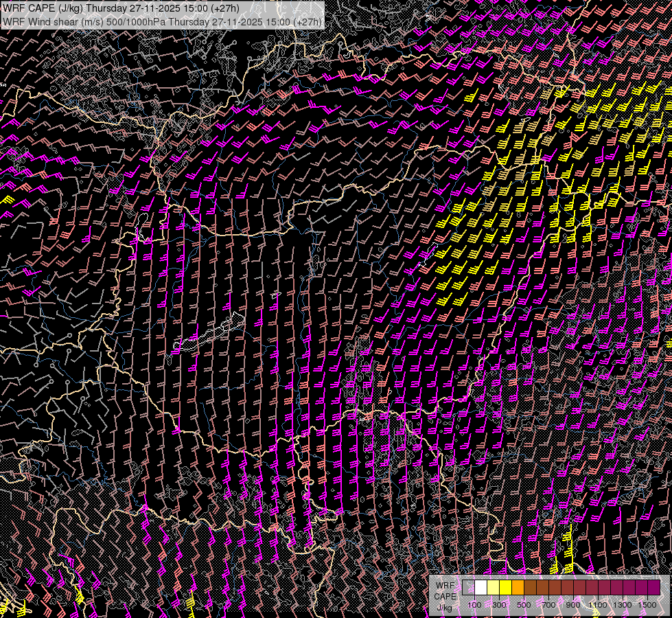Pick the pale yellow CAPE legend swatch
672x618 pixels.
(x=494, y=588)
